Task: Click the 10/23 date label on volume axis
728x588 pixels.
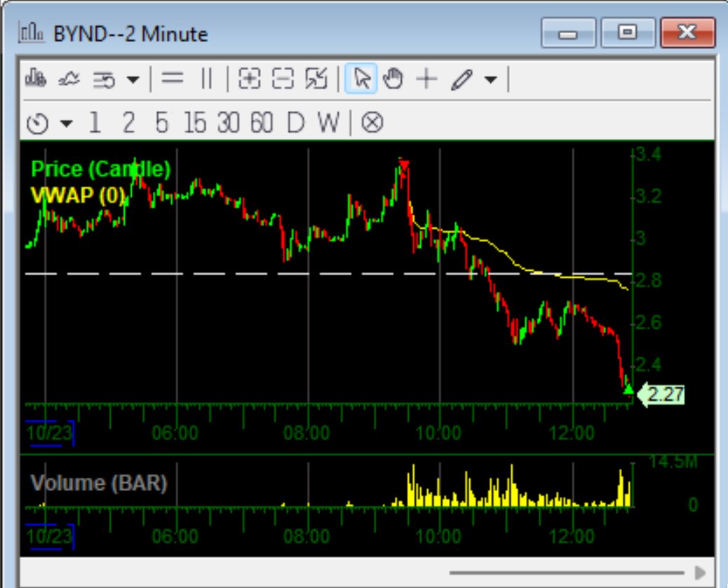Action: click(x=49, y=537)
